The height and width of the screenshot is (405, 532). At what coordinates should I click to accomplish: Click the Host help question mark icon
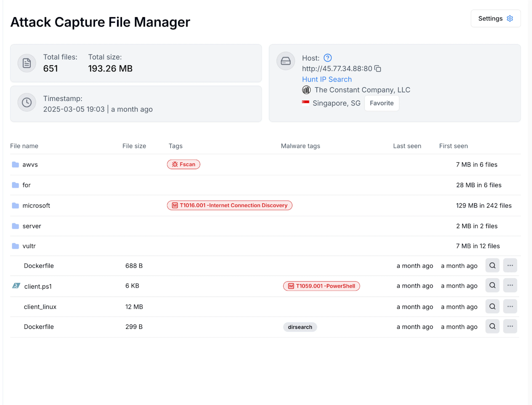coord(327,58)
